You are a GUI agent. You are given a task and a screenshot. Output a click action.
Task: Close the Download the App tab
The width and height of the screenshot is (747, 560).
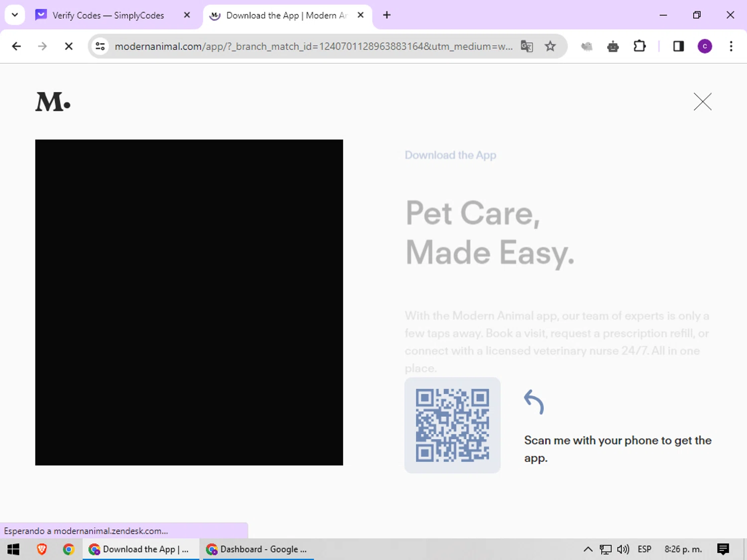361,15
